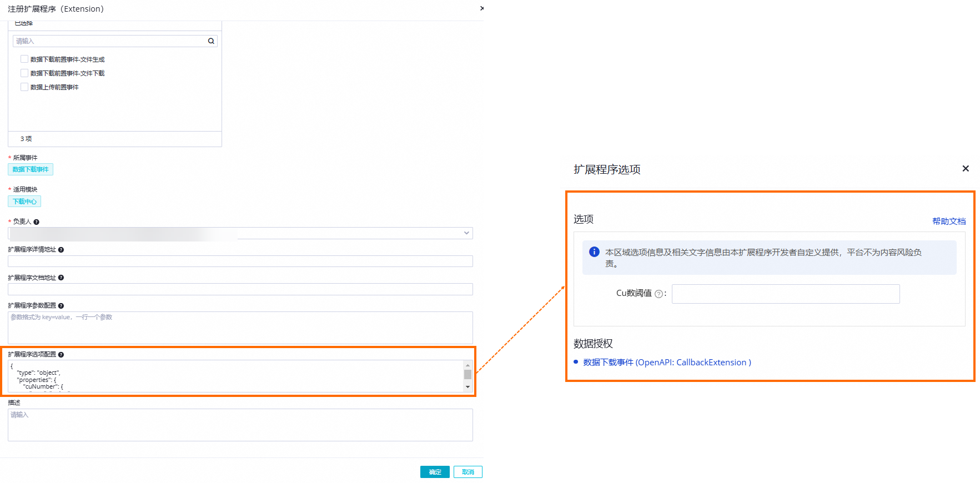Click the blue info icon in the notice banner

[594, 252]
